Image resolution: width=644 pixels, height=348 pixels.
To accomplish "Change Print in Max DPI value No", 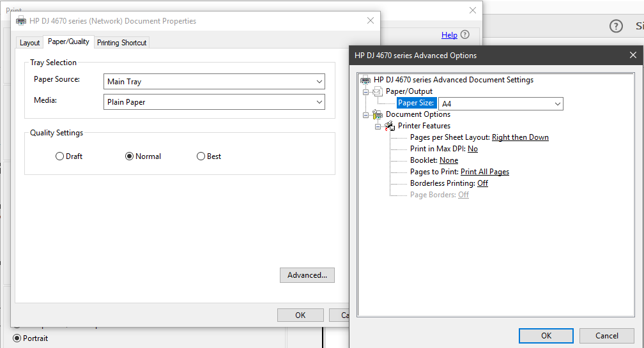I will pos(473,149).
